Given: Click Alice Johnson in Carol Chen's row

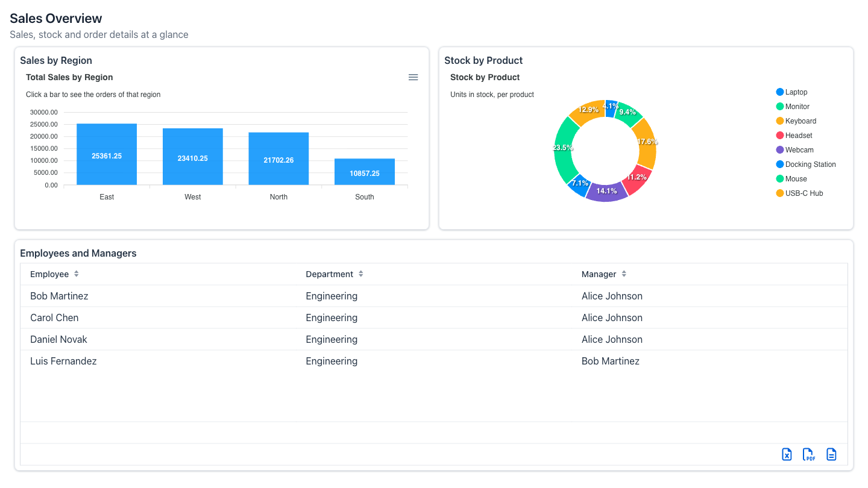Looking at the screenshot, I should 612,318.
